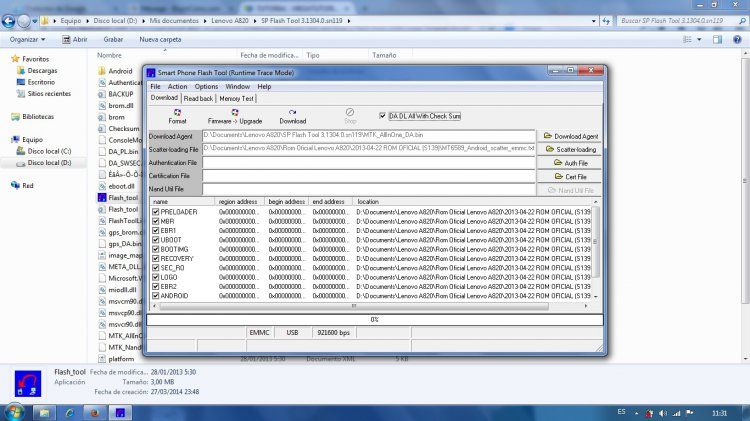Click the Firmware -> Upgrade icon
This screenshot has width=750, height=421.
[235, 116]
